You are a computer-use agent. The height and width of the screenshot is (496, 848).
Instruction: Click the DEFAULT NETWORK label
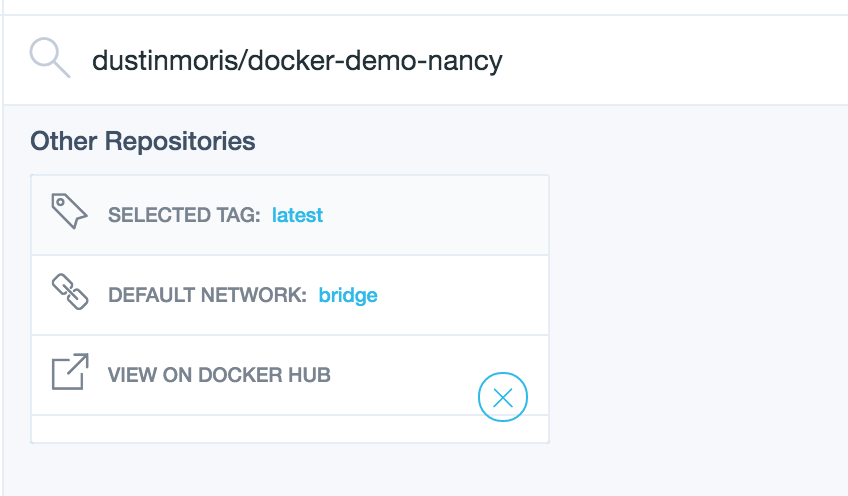(207, 295)
